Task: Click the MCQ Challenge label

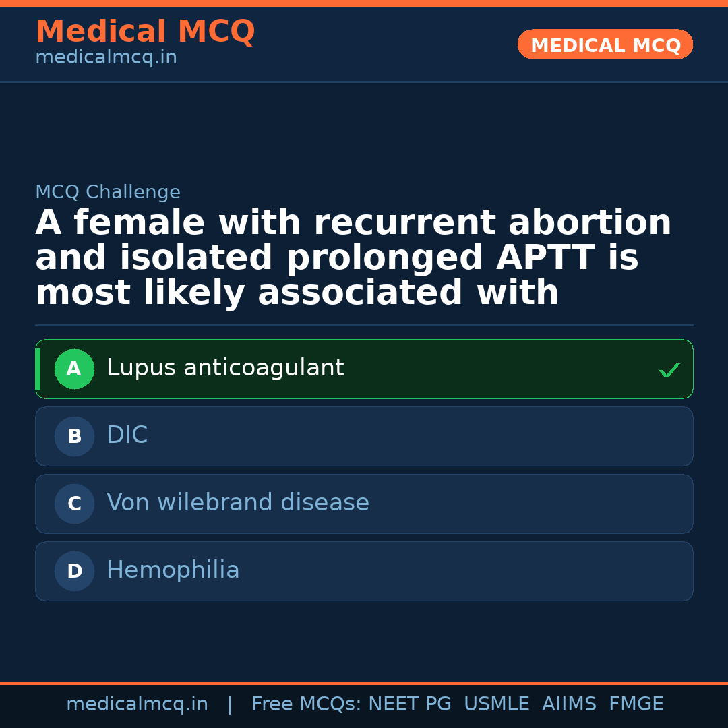Action: 108,192
